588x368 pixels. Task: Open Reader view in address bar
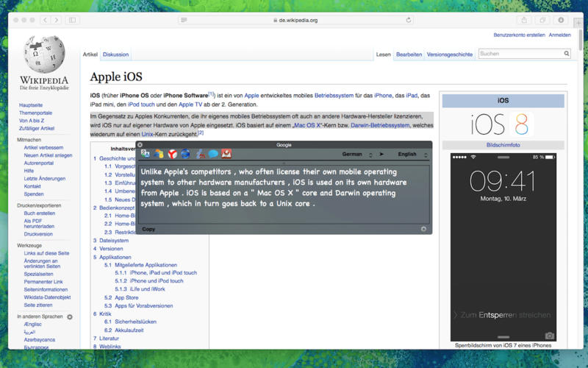point(184,20)
